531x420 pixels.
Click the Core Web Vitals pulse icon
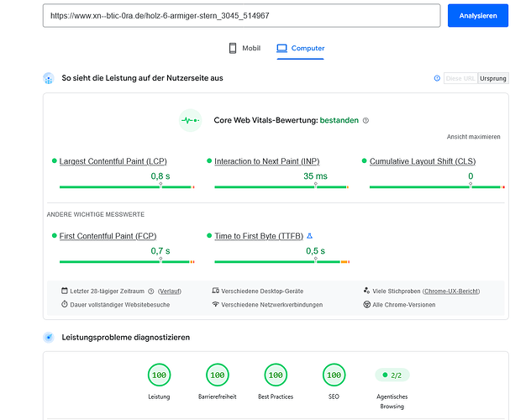(x=191, y=120)
